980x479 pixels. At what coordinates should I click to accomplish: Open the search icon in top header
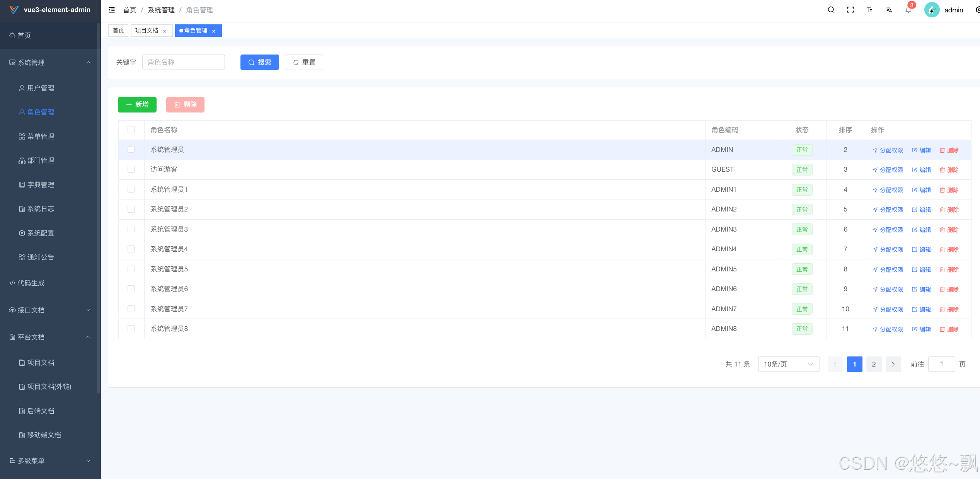point(831,10)
